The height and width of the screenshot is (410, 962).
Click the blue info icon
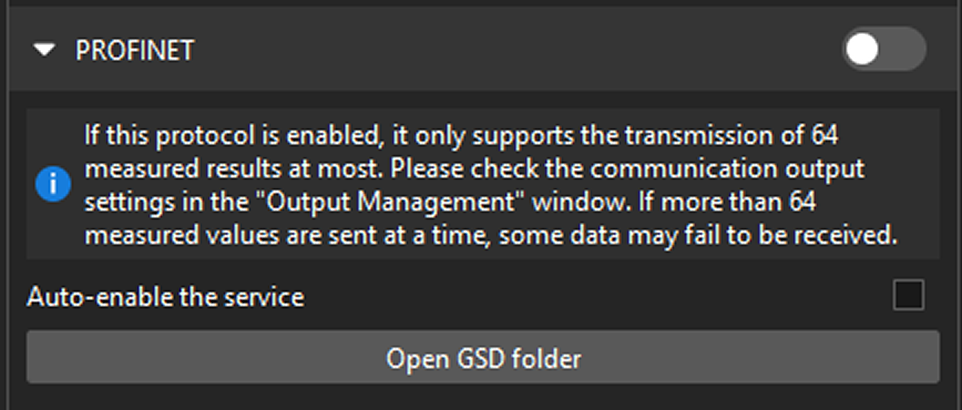53,185
